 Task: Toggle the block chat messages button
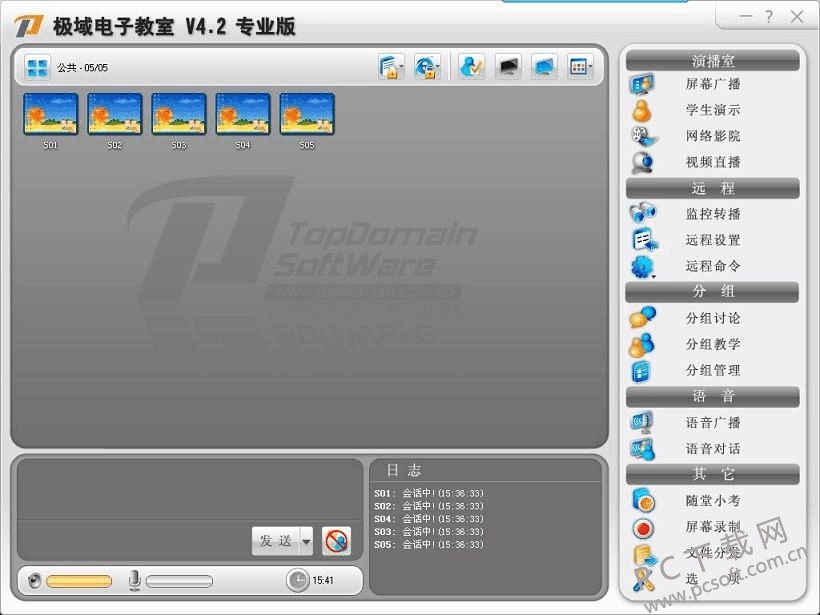coord(336,541)
